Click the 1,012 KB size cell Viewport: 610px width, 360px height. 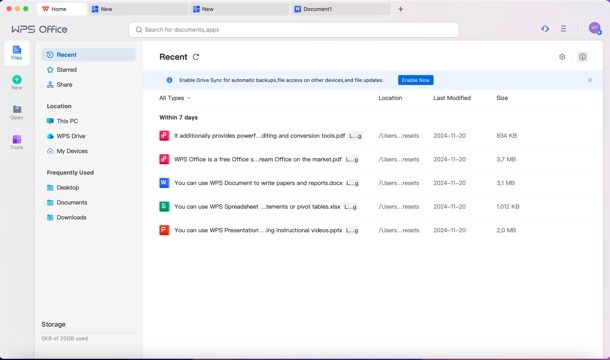(508, 207)
